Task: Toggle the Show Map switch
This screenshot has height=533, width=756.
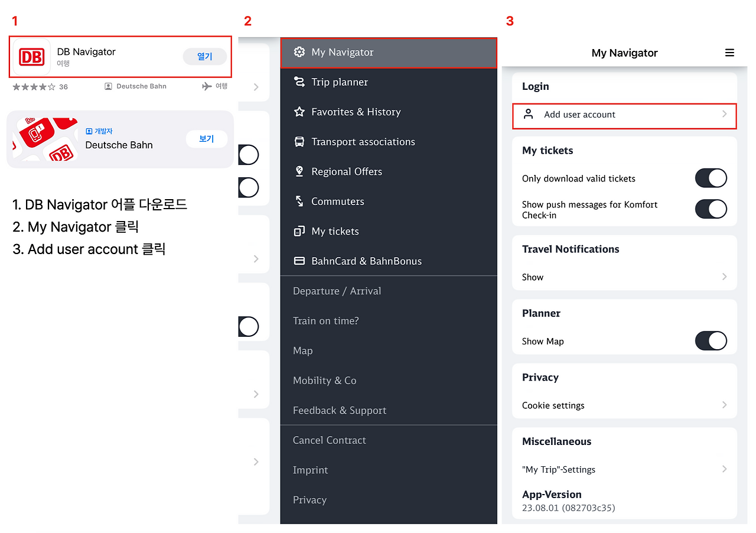Action: point(711,341)
